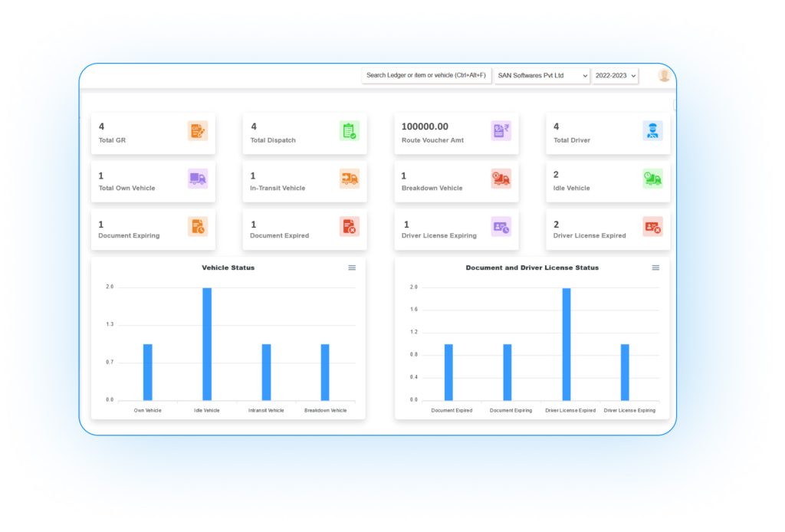Open the Document and Driver License Status menu
Image resolution: width=785 pixels, height=532 pixels.
click(x=655, y=268)
